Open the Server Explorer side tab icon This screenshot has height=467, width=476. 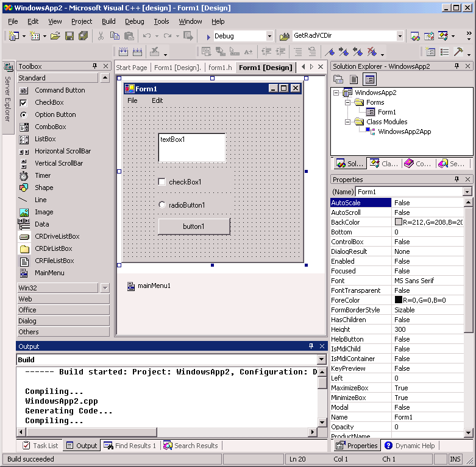[x=8, y=67]
